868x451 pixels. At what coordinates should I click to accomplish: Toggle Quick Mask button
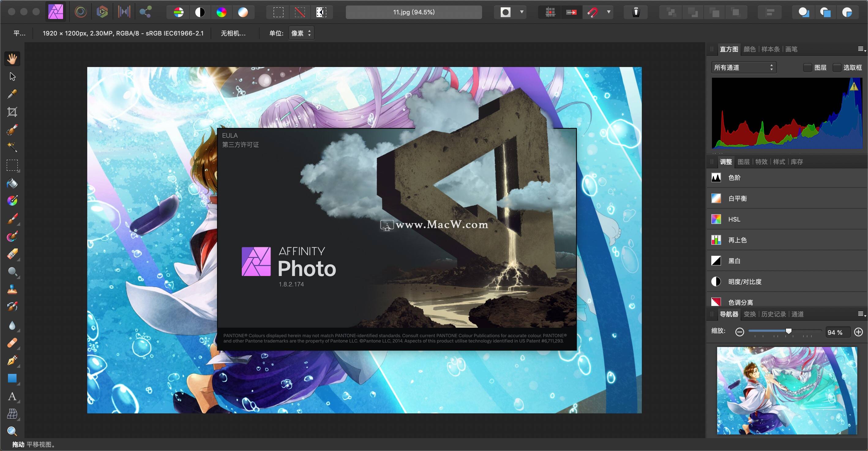coord(505,13)
